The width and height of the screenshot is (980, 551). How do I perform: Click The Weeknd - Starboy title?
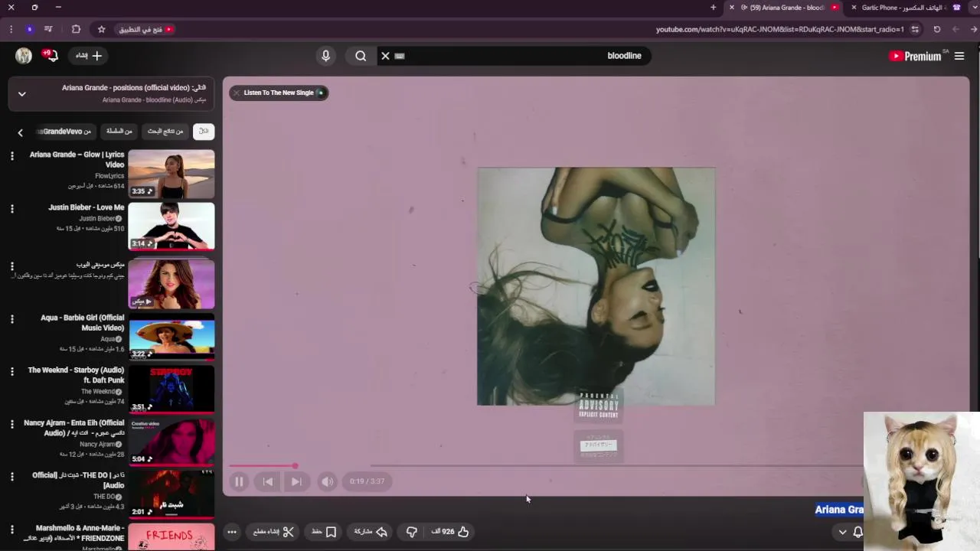click(76, 375)
